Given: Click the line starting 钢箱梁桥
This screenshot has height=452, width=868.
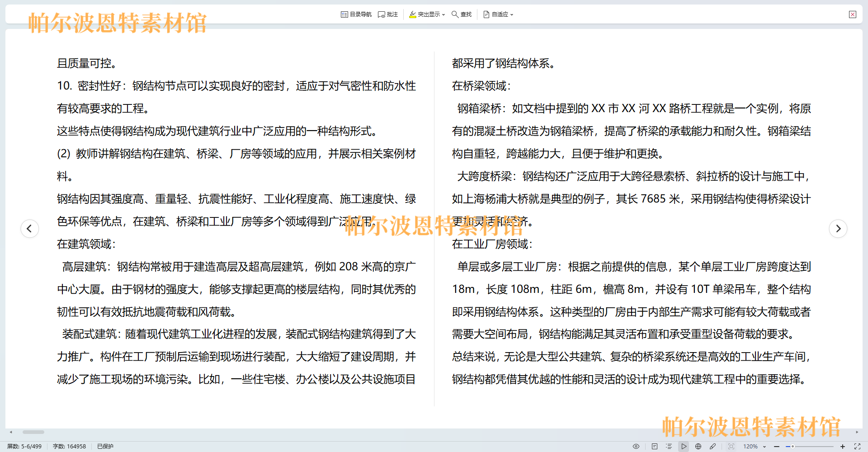Looking at the screenshot, I should click(x=634, y=108).
